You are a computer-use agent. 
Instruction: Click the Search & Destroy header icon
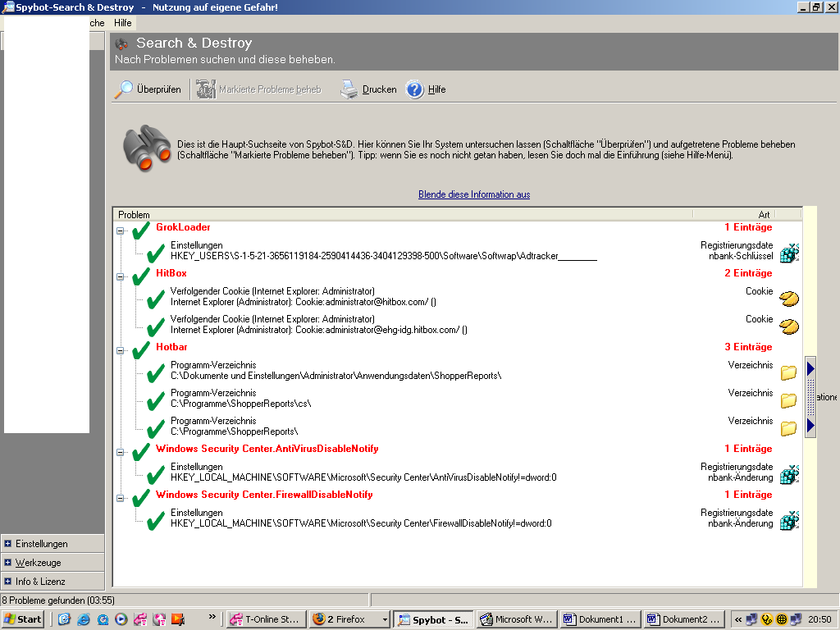pos(122,44)
